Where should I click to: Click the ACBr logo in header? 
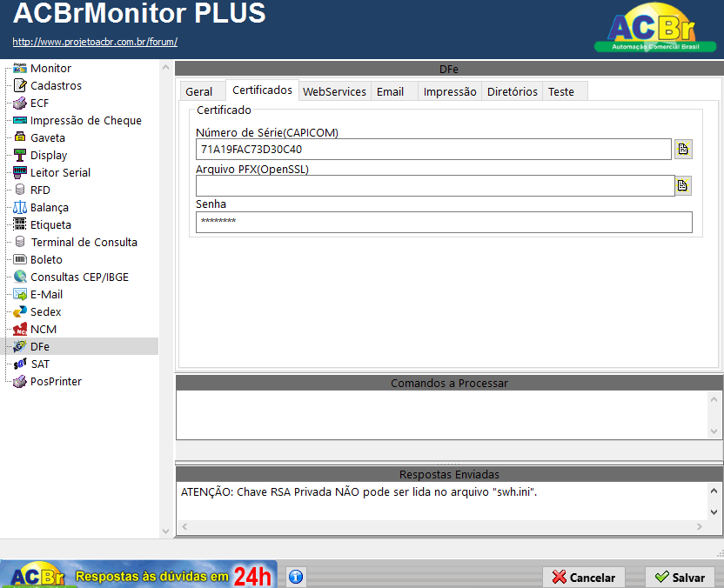point(654,28)
